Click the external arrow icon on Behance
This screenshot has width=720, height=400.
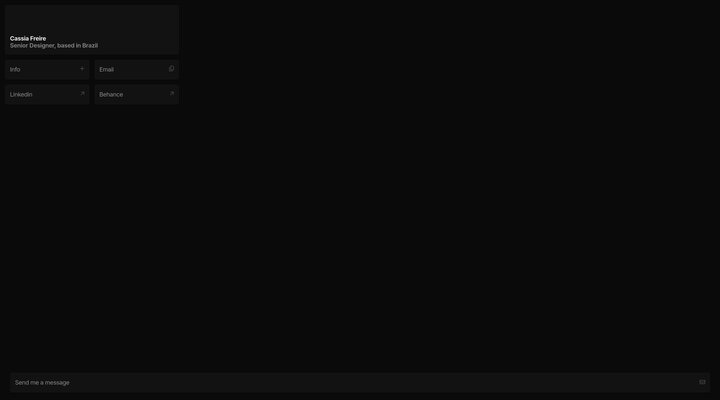click(172, 94)
